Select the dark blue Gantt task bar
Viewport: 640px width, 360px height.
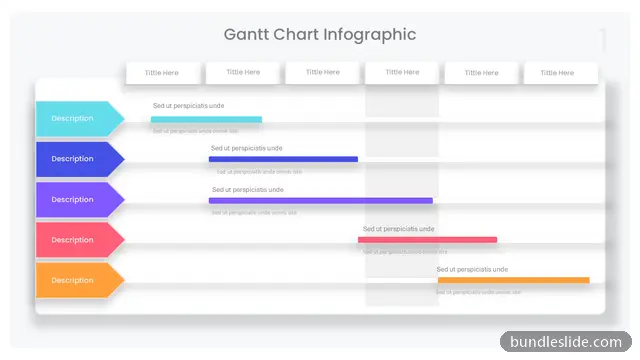point(283,159)
